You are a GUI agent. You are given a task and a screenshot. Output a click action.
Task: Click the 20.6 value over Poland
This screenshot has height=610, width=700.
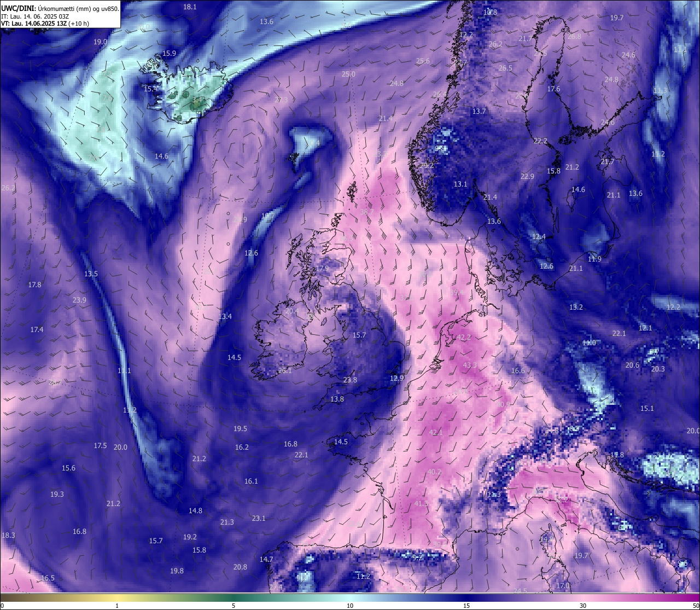click(x=632, y=365)
